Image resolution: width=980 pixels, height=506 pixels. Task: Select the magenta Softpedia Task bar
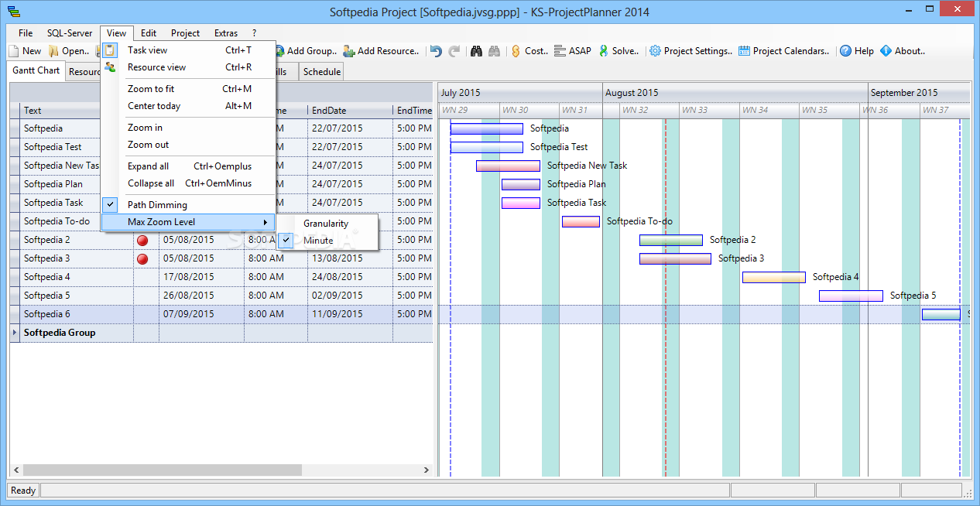pos(521,203)
